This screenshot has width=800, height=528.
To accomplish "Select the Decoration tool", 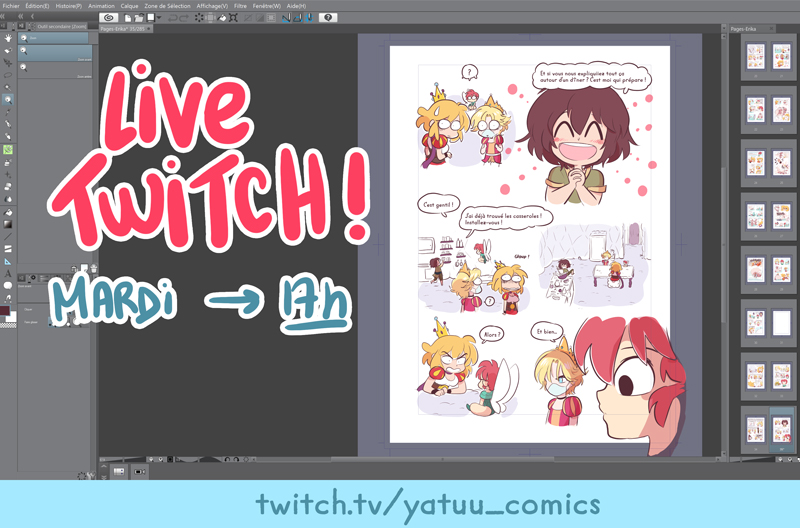I will point(8,175).
